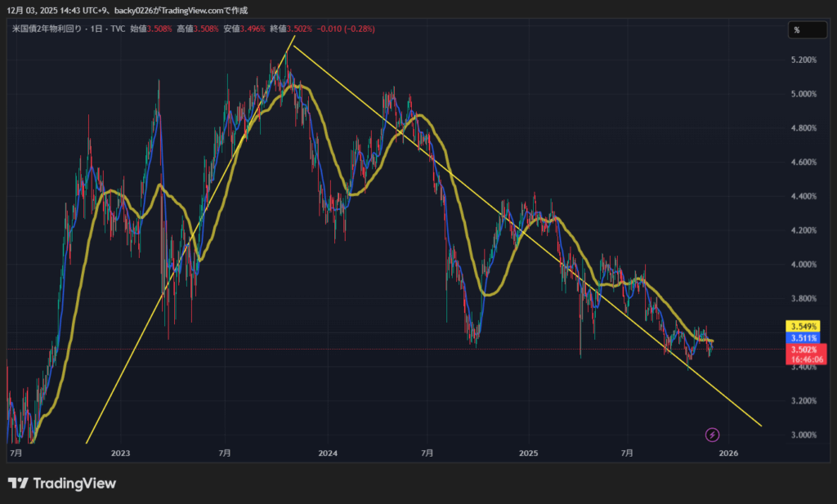Toggle the percent (%) scale button
The height and width of the screenshot is (504, 837).
pos(796,30)
